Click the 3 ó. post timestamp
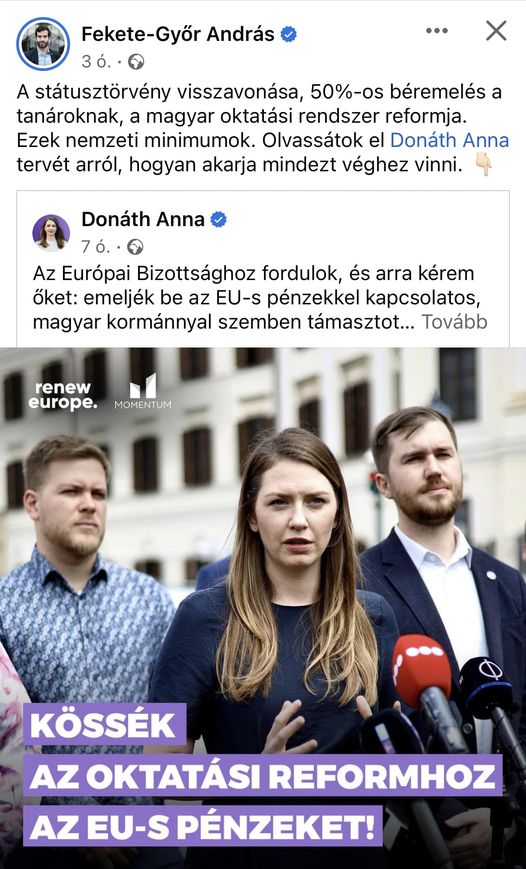Image resolution: width=526 pixels, height=869 pixels. 96,62
